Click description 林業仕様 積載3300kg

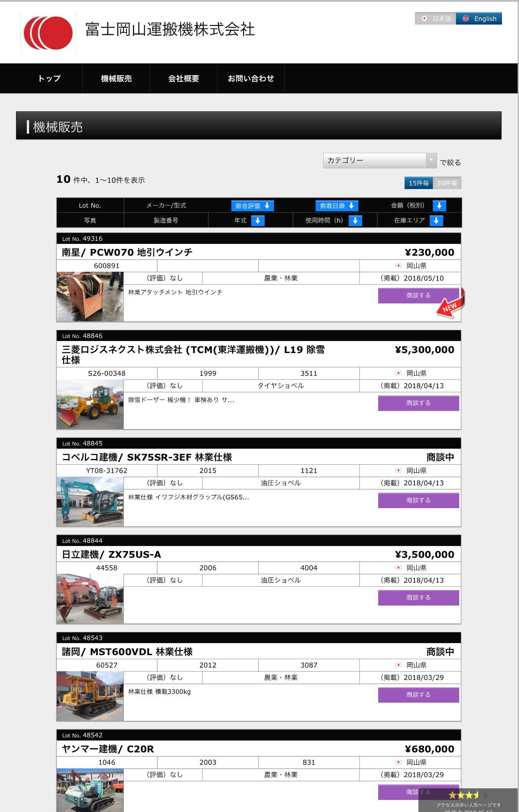pos(160,692)
